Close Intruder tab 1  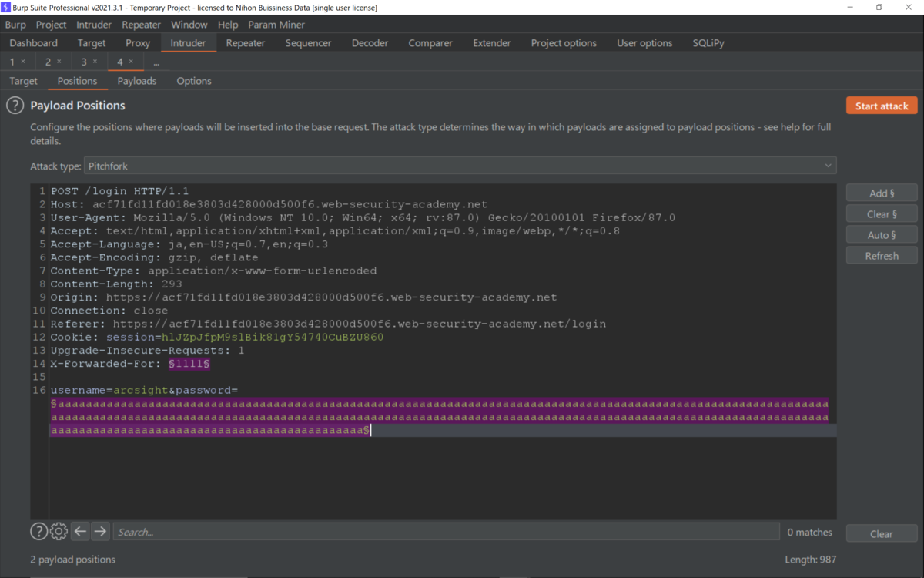(x=23, y=62)
